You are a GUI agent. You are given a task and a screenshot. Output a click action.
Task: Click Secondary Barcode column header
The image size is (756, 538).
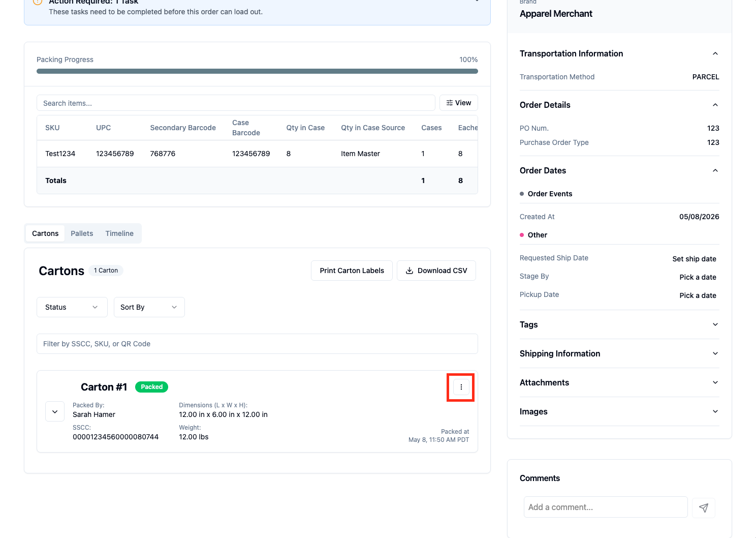(183, 128)
